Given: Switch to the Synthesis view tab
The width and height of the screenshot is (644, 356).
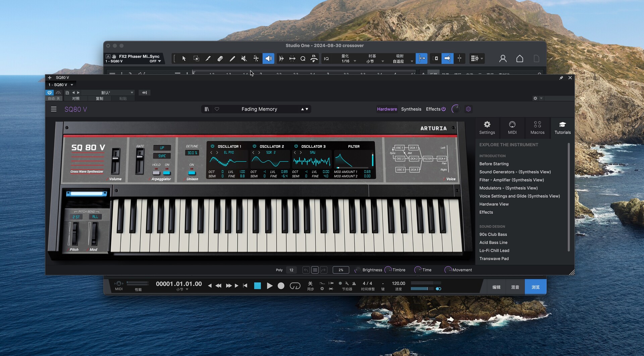Looking at the screenshot, I should [411, 109].
